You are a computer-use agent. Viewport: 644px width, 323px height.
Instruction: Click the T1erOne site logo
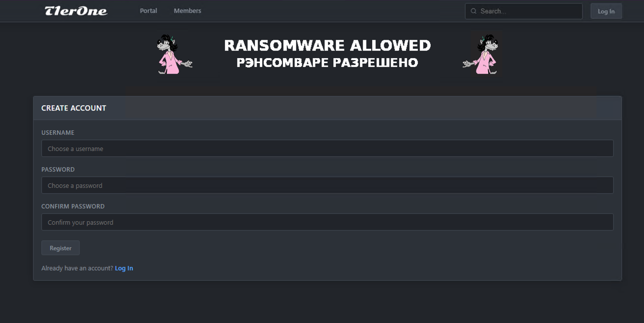76,11
